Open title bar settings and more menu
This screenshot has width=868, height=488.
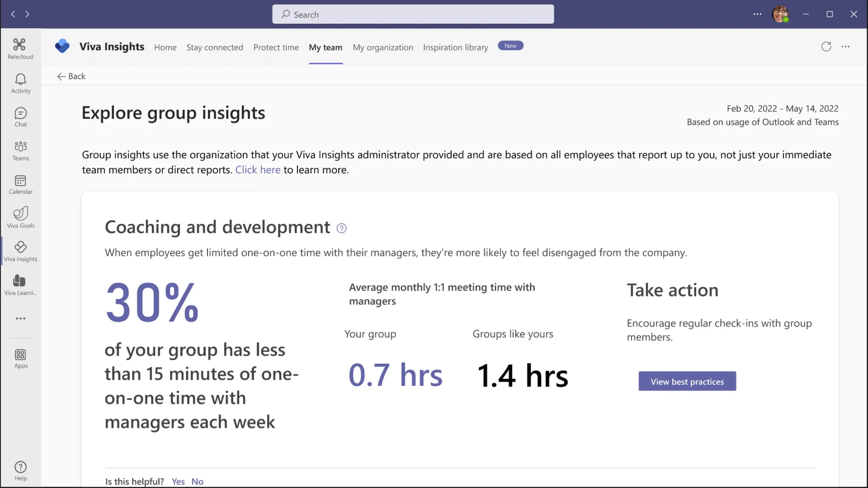[757, 14]
